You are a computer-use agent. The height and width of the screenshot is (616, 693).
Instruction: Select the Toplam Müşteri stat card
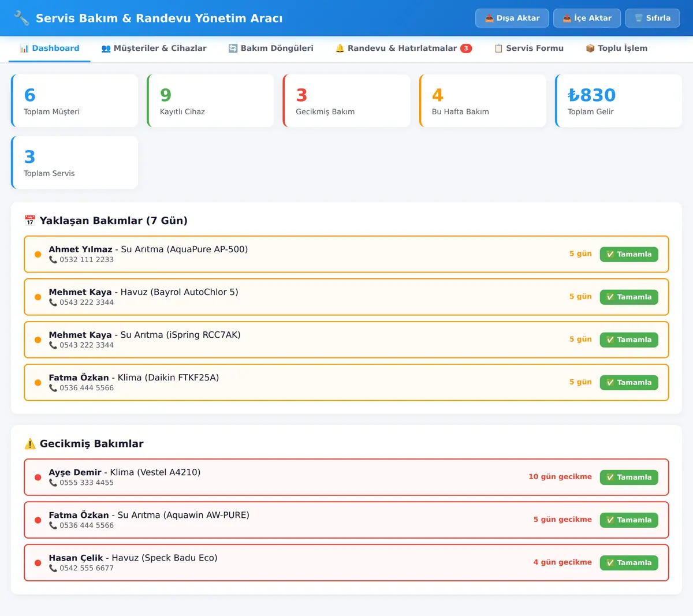coord(74,100)
